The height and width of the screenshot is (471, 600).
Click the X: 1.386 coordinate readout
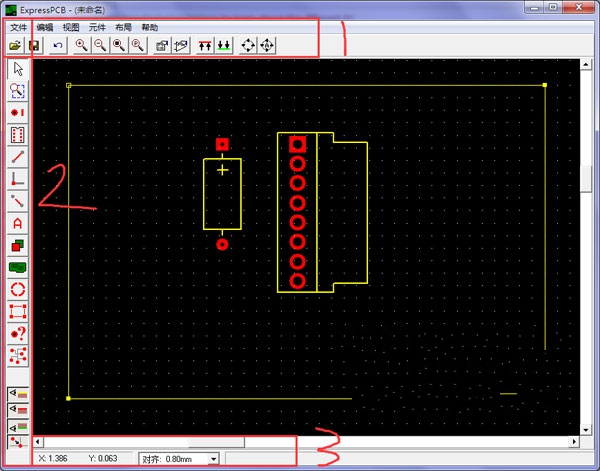click(x=53, y=458)
